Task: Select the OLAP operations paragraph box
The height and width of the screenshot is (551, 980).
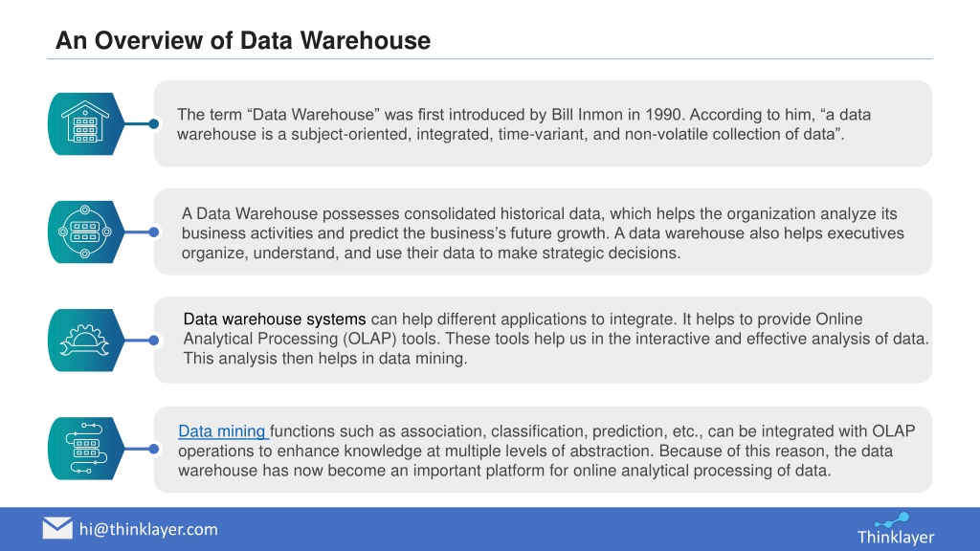Action: point(543,450)
